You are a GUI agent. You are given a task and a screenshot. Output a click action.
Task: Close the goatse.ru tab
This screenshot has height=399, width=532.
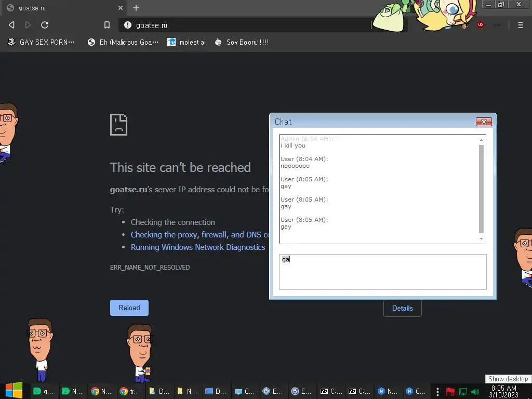pos(121,8)
